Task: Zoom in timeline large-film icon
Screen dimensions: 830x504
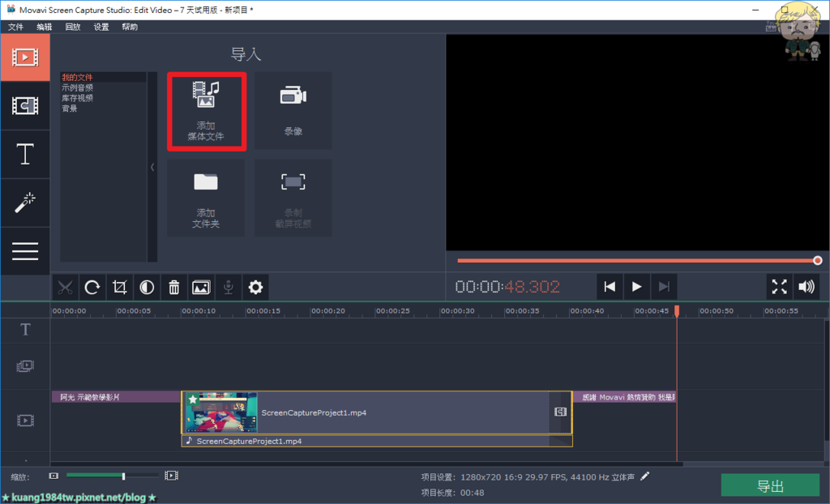Action: pos(172,476)
